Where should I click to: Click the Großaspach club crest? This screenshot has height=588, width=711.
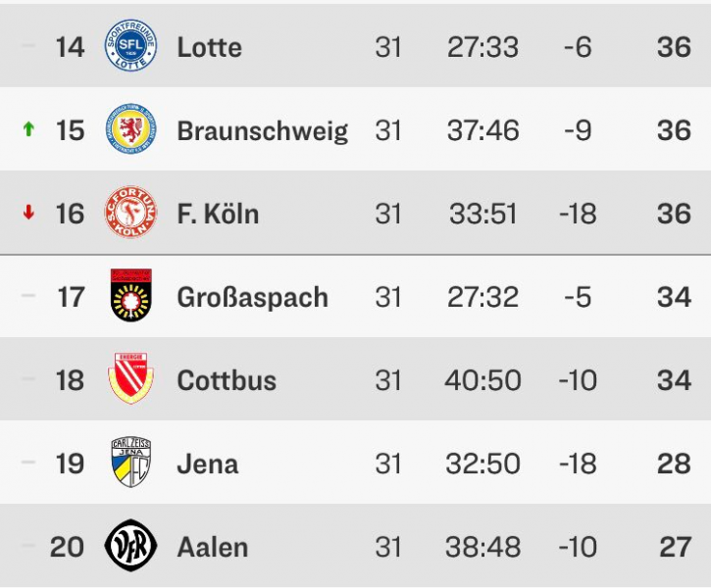[x=130, y=296]
